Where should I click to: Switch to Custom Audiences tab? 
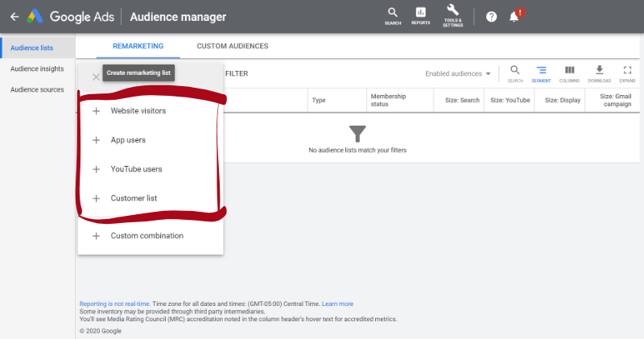pyautogui.click(x=233, y=46)
